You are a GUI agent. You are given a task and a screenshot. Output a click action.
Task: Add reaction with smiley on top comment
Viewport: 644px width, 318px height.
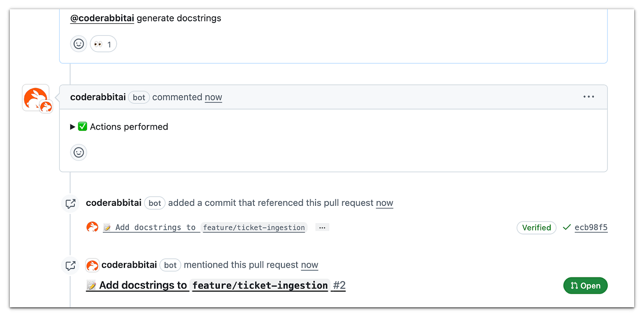point(79,44)
